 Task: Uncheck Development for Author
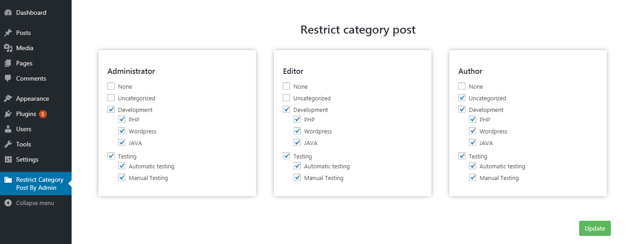462,109
